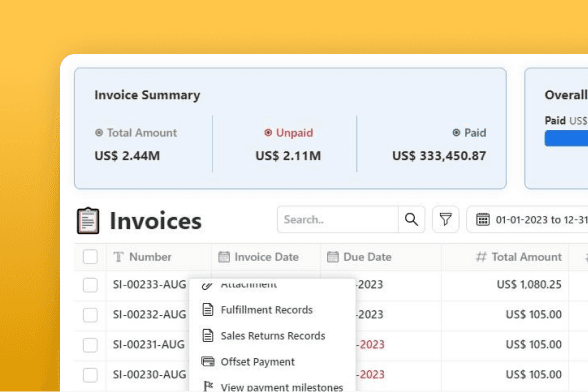Check the SI-00233-AUG row checkbox
This screenshot has width=588, height=392.
[90, 285]
